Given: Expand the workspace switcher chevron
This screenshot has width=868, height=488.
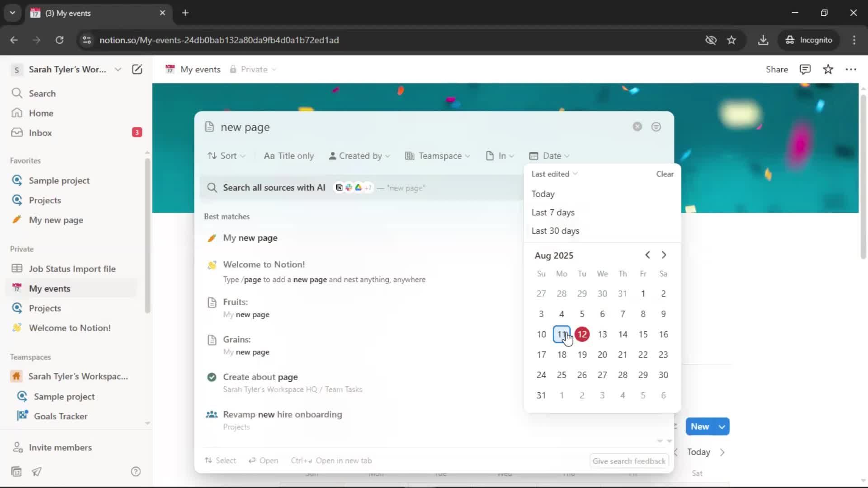Looking at the screenshot, I should pyautogui.click(x=118, y=69).
